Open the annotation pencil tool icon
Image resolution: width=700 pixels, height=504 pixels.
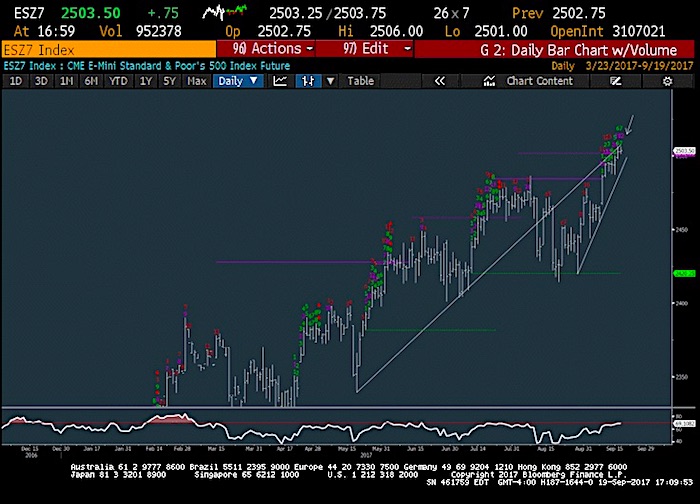tap(616, 81)
